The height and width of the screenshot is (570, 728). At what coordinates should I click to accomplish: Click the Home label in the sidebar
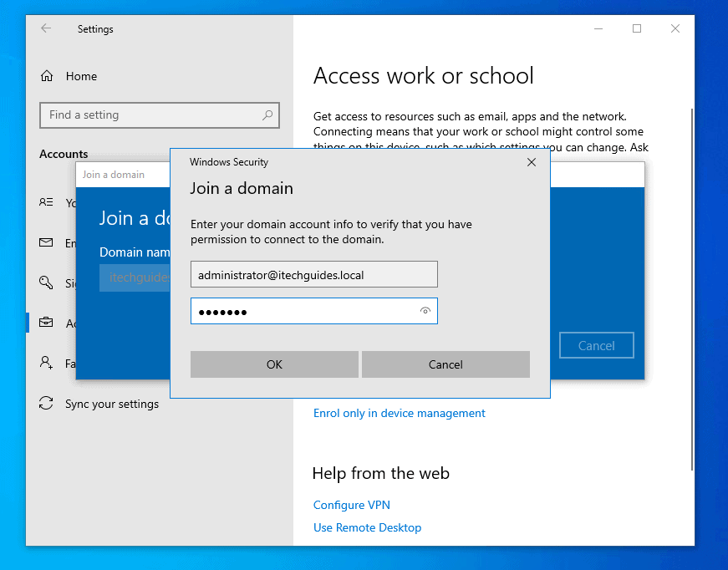[x=81, y=76]
